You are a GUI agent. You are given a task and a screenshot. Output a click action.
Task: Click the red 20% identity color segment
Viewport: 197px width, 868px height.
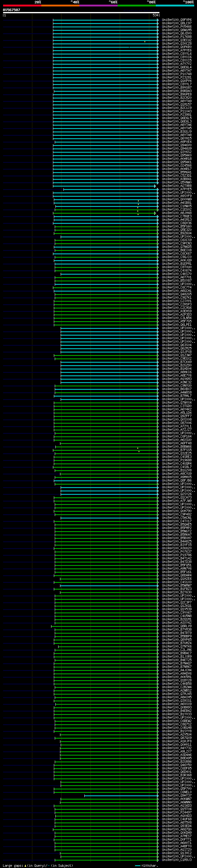(22, 6)
